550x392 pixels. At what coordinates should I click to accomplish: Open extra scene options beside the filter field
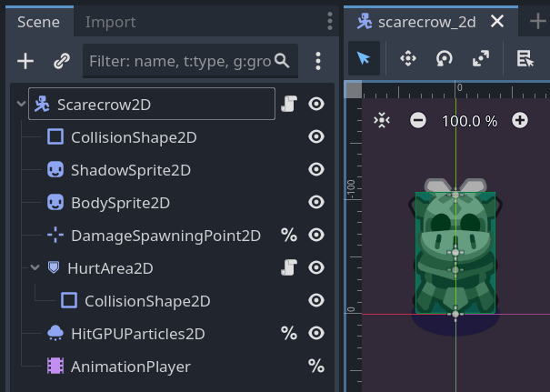(318, 61)
